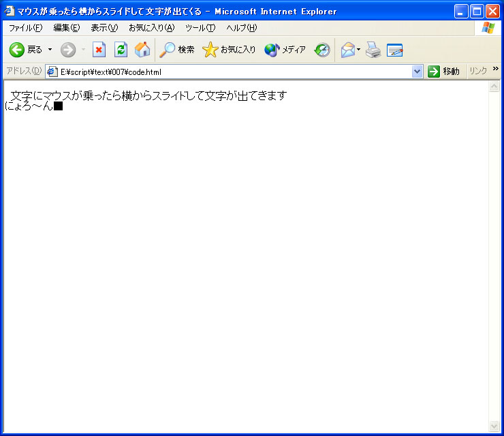Expand the address bar dropdown list
504x436 pixels.
click(417, 72)
